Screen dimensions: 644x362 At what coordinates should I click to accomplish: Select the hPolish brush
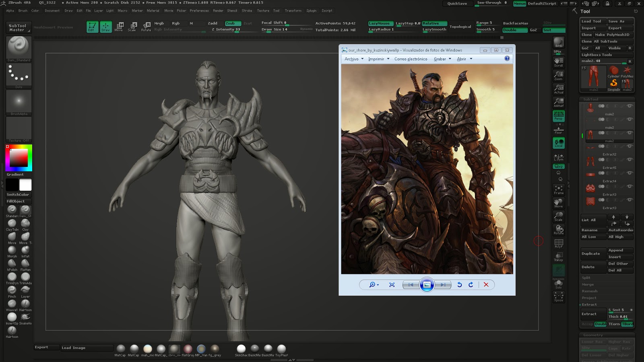tap(12, 265)
